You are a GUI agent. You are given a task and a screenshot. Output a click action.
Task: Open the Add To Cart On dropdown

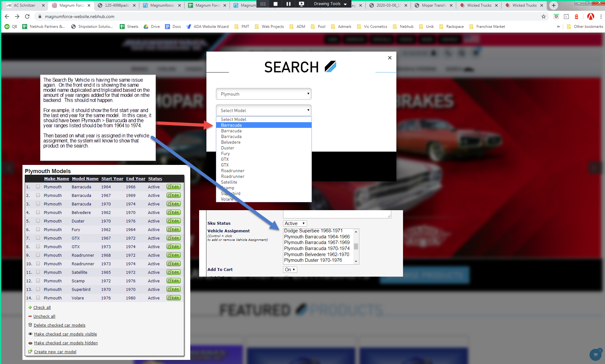point(290,270)
